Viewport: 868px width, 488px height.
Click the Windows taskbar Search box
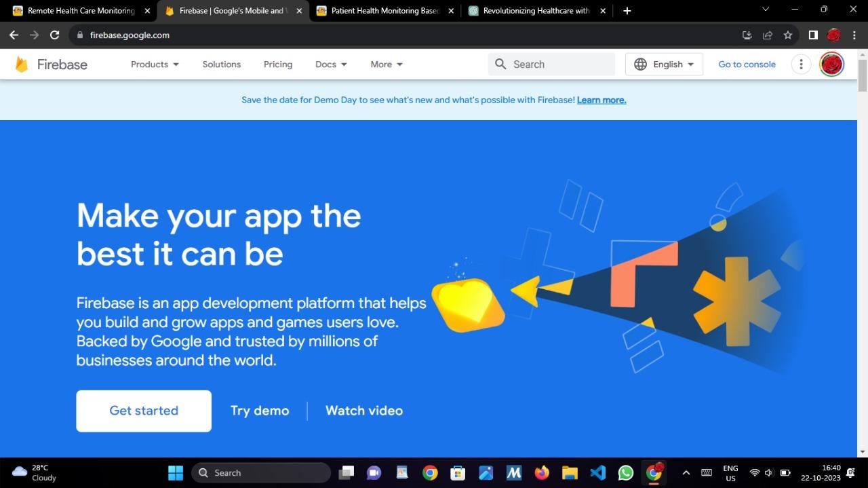pos(261,472)
